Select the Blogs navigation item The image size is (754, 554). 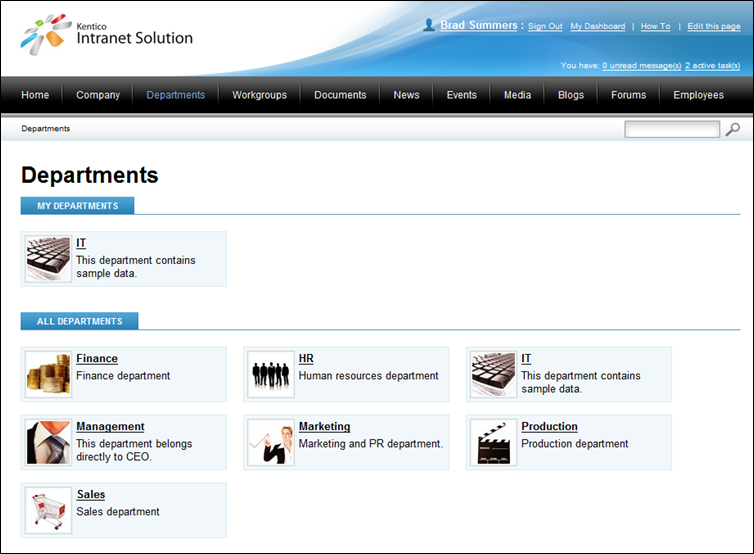pos(570,95)
